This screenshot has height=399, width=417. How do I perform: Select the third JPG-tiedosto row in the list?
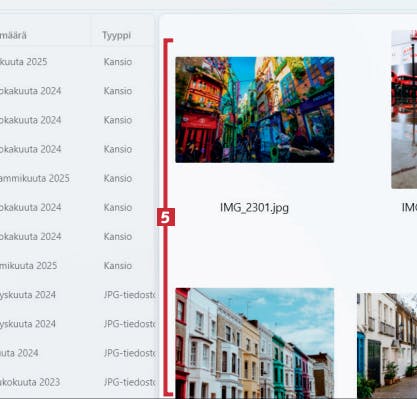[x=77, y=353]
